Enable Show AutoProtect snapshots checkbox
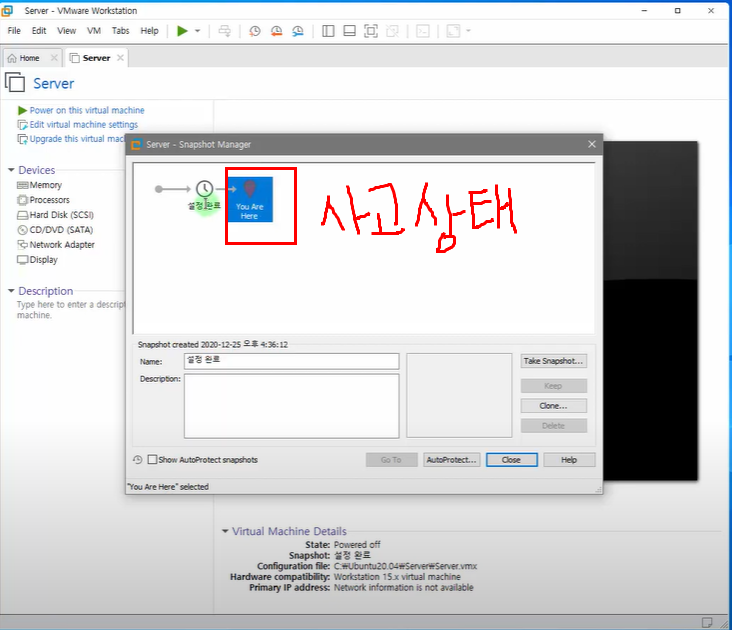The height and width of the screenshot is (630, 732). point(152,460)
